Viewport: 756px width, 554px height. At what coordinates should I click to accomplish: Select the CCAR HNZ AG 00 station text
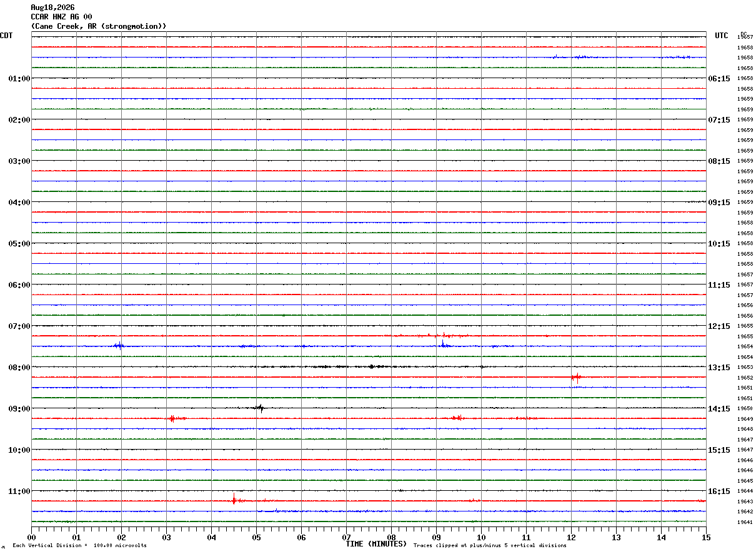click(61, 17)
